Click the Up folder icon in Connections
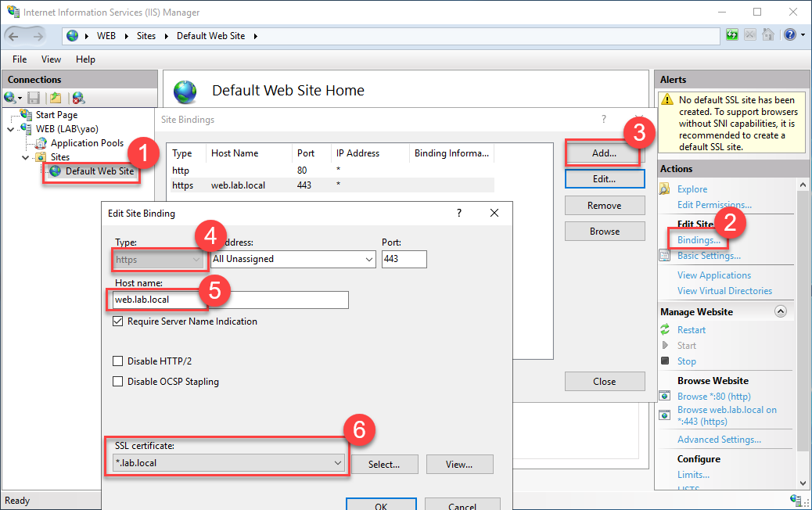Image resolution: width=812 pixels, height=510 pixels. point(55,98)
